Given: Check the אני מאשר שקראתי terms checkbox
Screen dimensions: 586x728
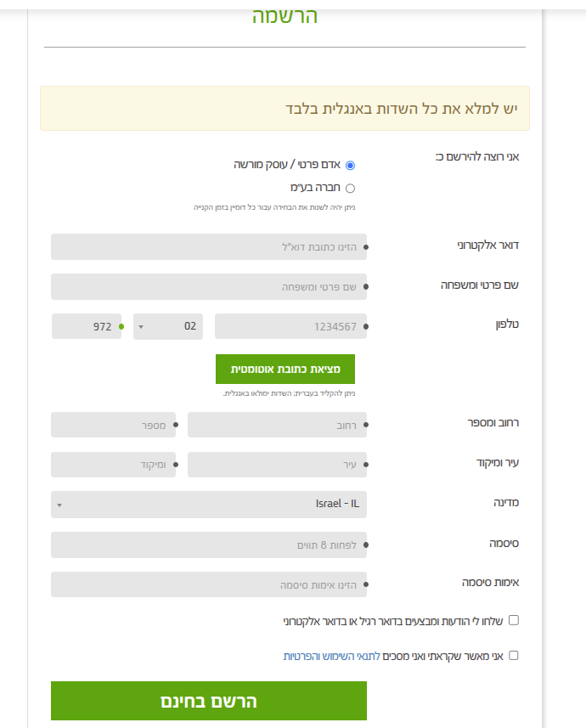Looking at the screenshot, I should pyautogui.click(x=514, y=656).
